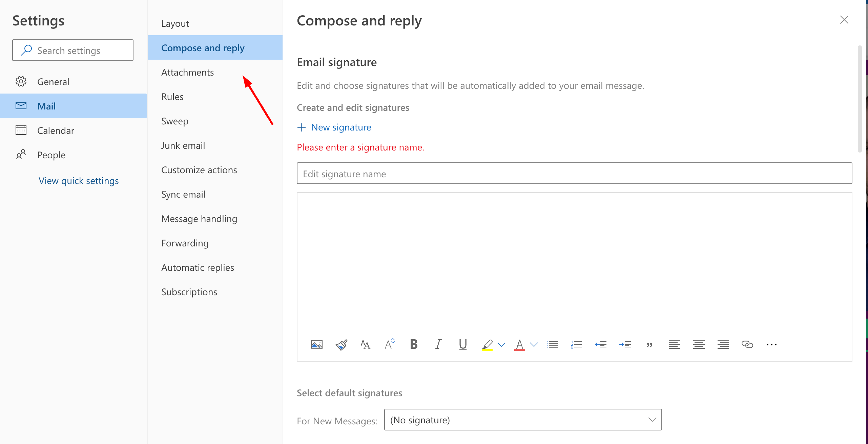Open the font color dropdown
868x444 pixels.
click(x=533, y=344)
